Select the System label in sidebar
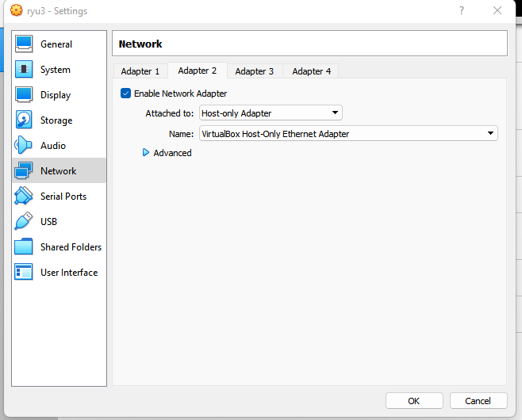The height and width of the screenshot is (420, 522). click(56, 70)
